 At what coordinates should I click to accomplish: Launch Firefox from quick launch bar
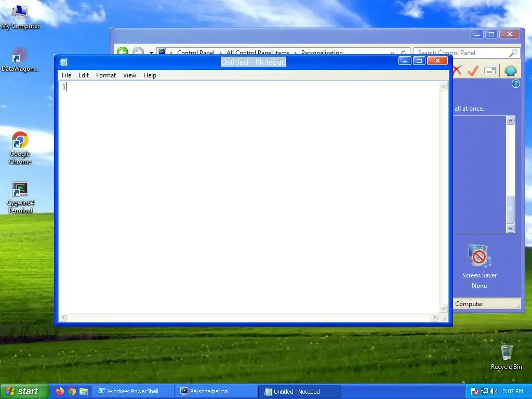(x=60, y=391)
